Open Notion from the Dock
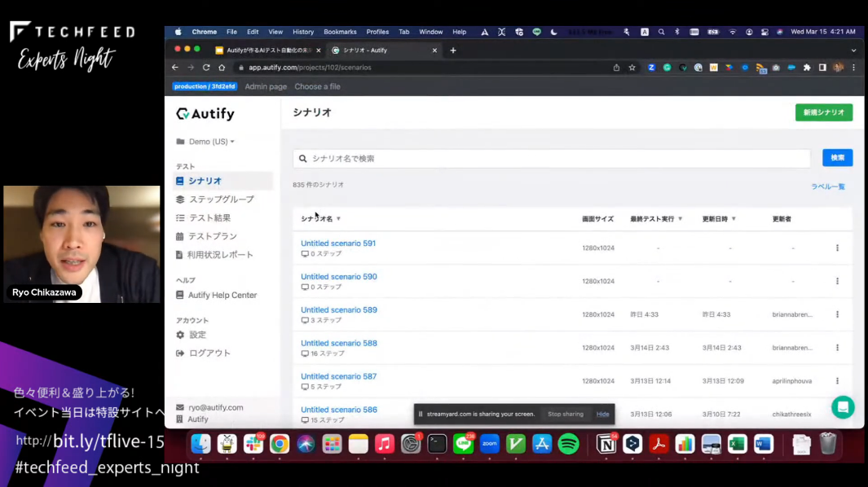 click(606, 444)
